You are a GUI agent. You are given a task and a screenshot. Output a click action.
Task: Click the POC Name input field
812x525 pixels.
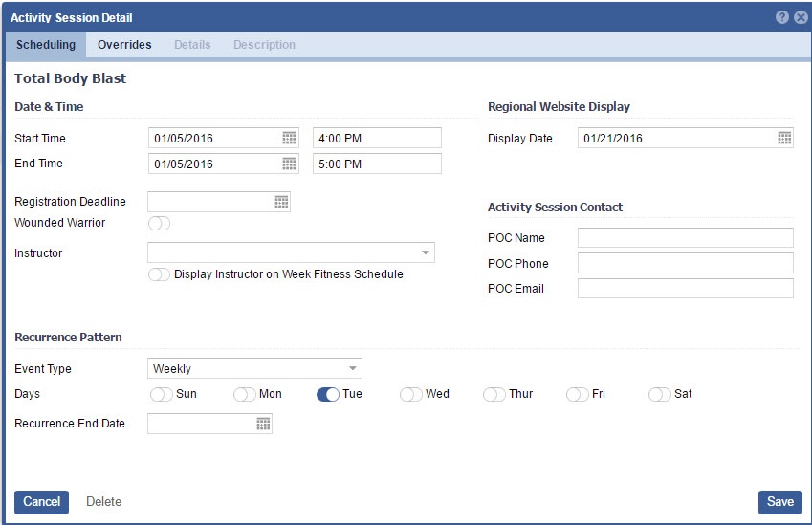[685, 238]
